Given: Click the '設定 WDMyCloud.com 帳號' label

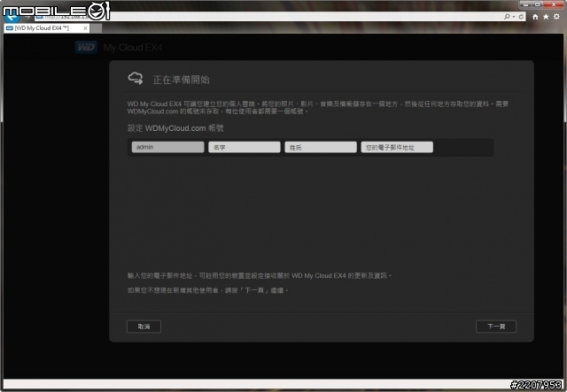Looking at the screenshot, I should 175,128.
